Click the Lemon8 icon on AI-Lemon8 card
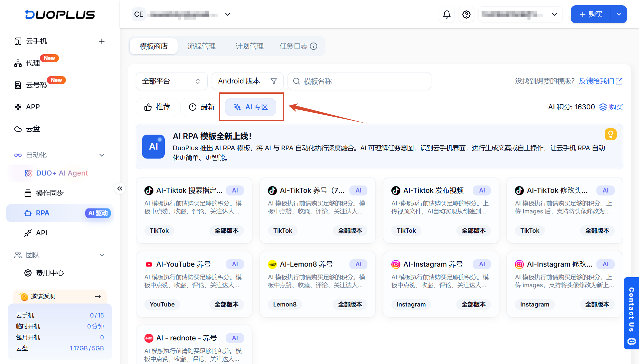The image size is (639, 364). tap(272, 264)
